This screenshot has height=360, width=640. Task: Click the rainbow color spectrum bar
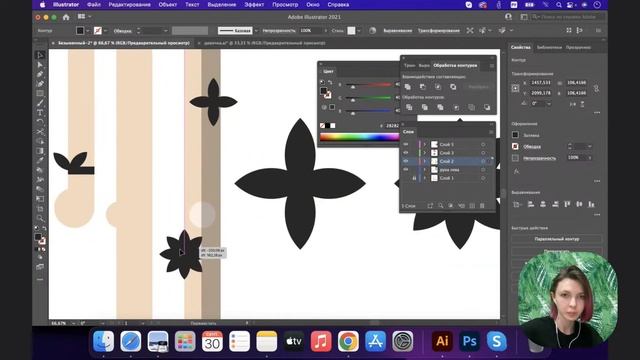tap(360, 137)
